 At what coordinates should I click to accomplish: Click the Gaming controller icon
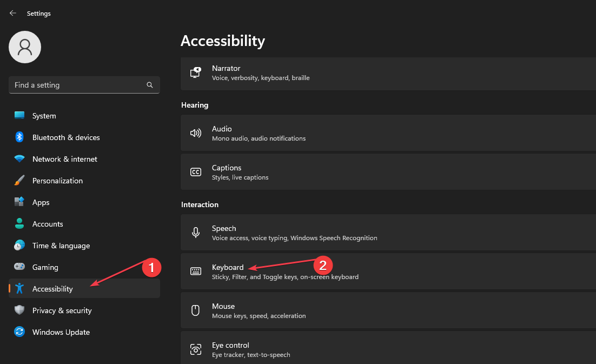tap(19, 267)
